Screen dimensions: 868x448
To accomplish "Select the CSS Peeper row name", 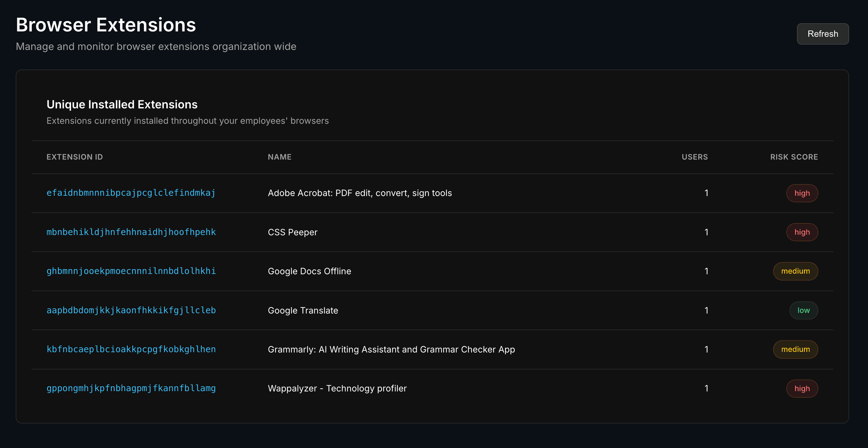I will tap(293, 232).
